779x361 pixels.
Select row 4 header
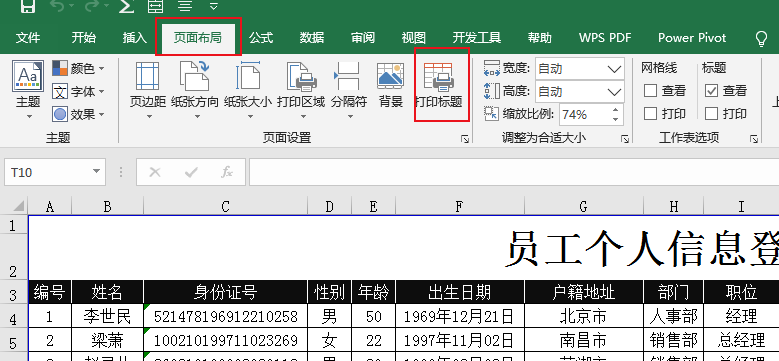point(14,316)
